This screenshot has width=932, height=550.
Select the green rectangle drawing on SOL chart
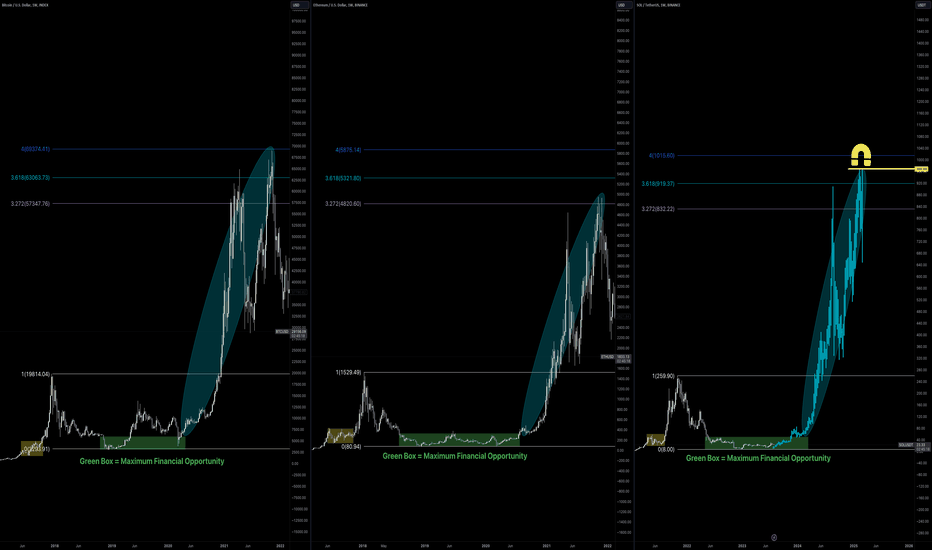pyautogui.click(x=756, y=443)
